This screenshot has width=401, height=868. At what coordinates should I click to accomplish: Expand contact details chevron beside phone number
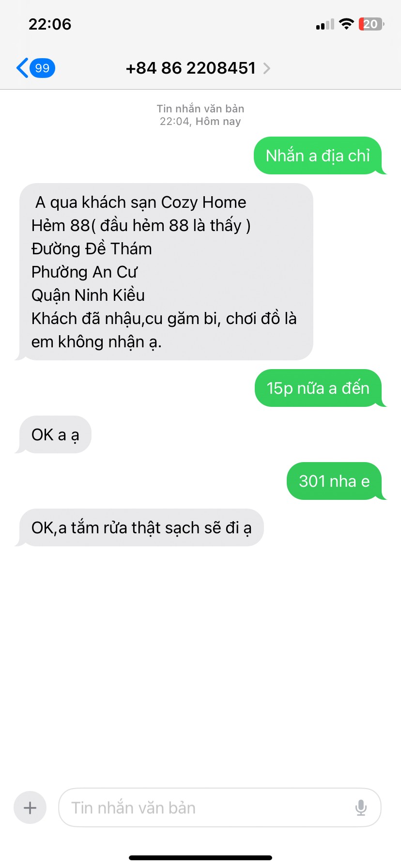point(266,68)
